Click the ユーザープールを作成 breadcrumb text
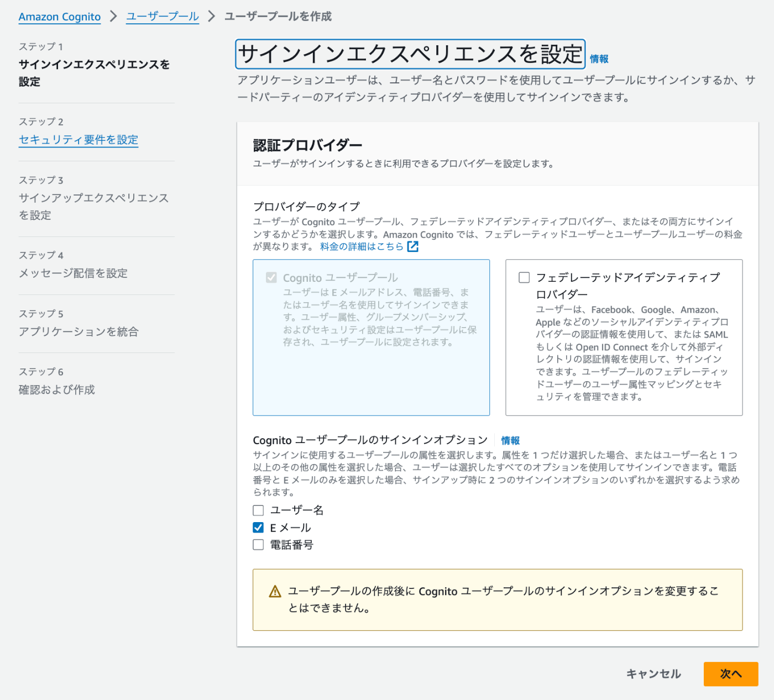 (278, 17)
